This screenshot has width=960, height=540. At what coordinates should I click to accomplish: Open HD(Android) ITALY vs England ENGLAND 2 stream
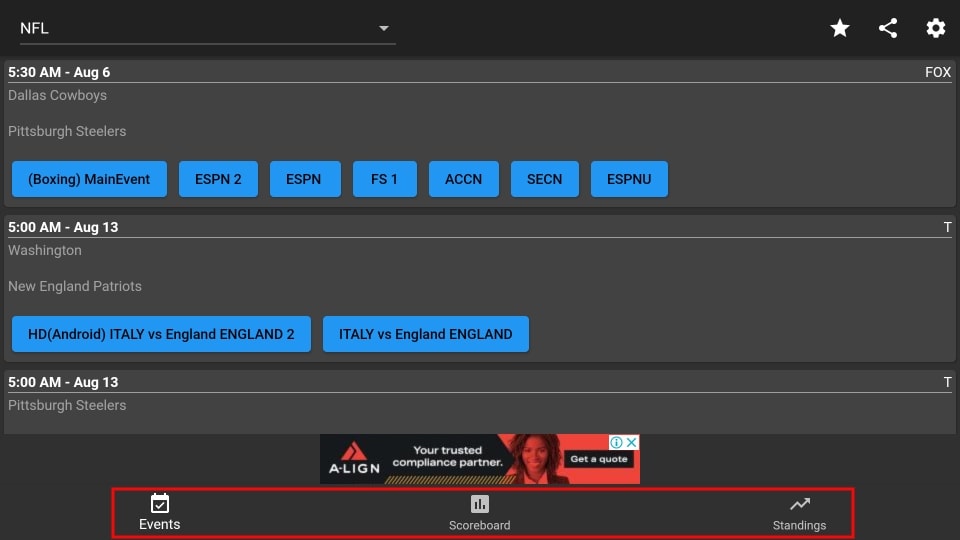pyautogui.click(x=162, y=334)
